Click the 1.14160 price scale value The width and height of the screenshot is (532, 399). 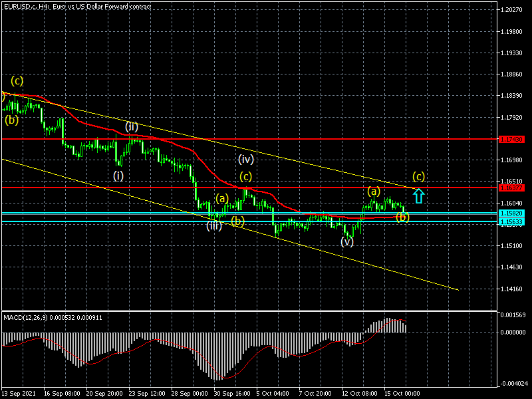(512, 289)
